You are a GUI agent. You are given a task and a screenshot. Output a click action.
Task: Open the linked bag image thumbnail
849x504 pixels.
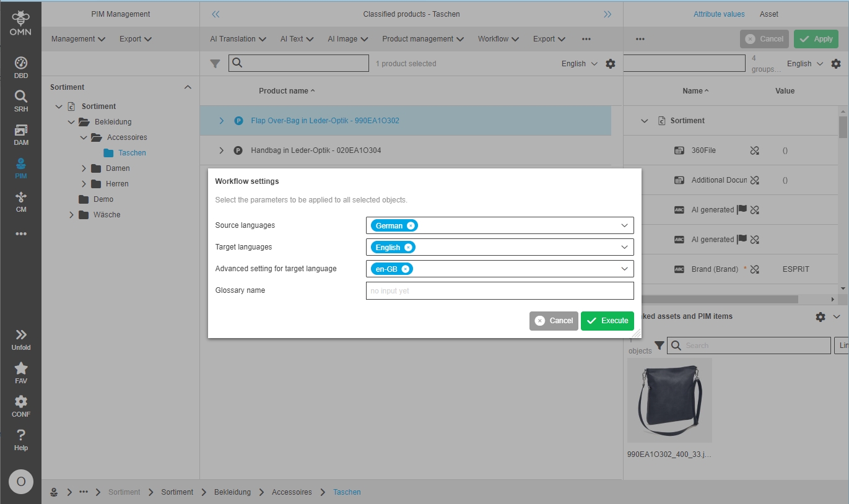669,401
